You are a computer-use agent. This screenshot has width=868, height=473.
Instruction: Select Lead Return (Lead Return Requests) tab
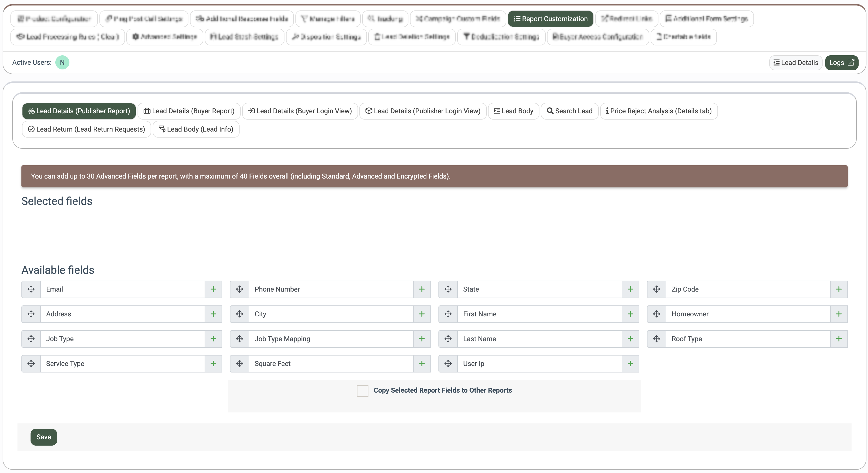pos(87,129)
